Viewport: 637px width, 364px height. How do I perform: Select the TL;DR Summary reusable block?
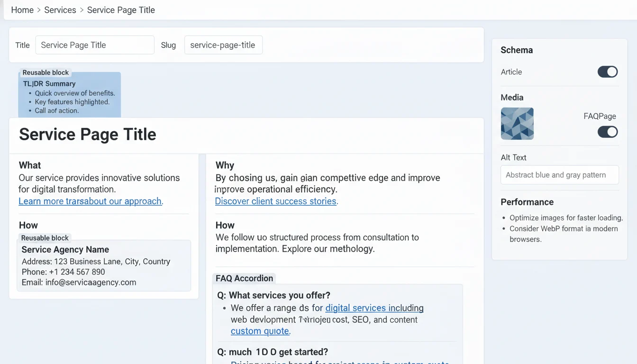[70, 95]
